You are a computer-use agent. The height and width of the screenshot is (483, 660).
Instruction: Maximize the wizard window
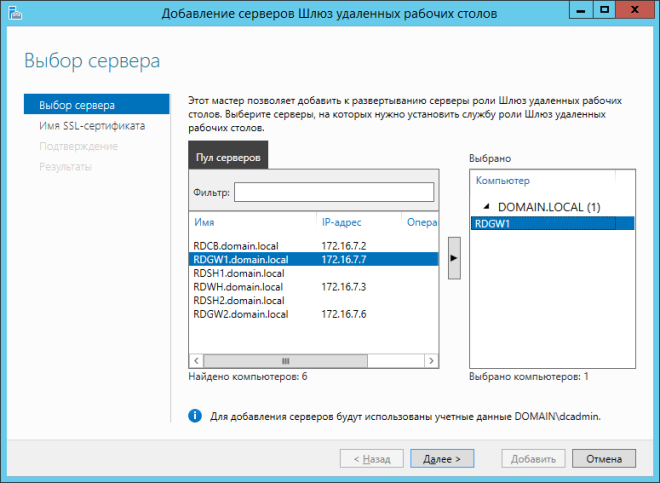(604, 11)
